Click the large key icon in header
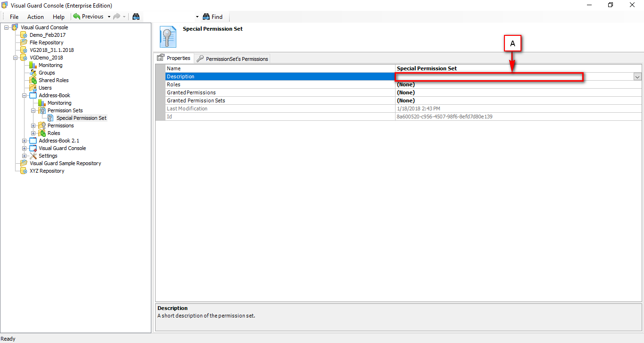This screenshot has height=343, width=644. point(168,37)
